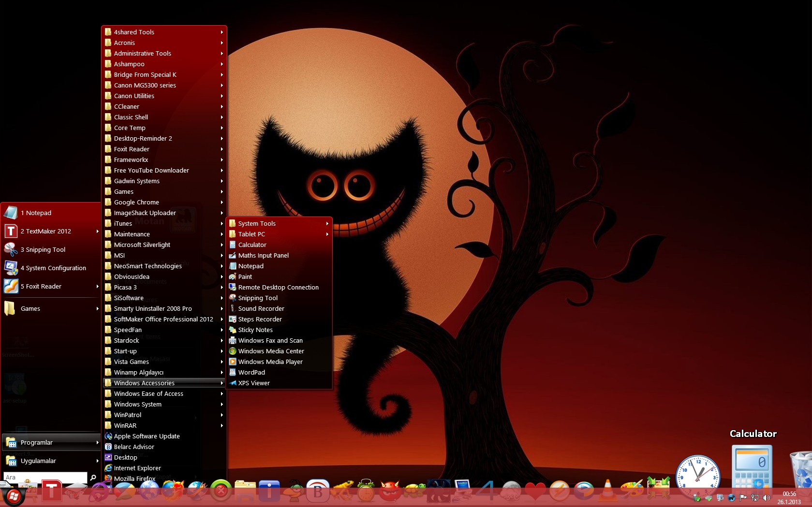Open Apple Software Update entry
The width and height of the screenshot is (812, 507).
point(164,436)
